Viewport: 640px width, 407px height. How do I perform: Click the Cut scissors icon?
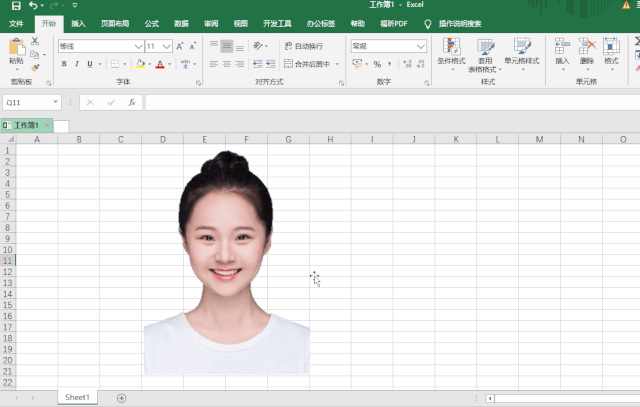(x=35, y=41)
